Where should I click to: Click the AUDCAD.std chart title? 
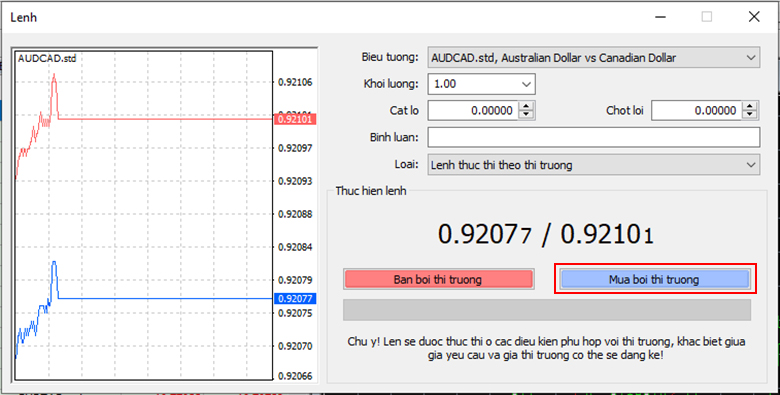click(x=47, y=59)
